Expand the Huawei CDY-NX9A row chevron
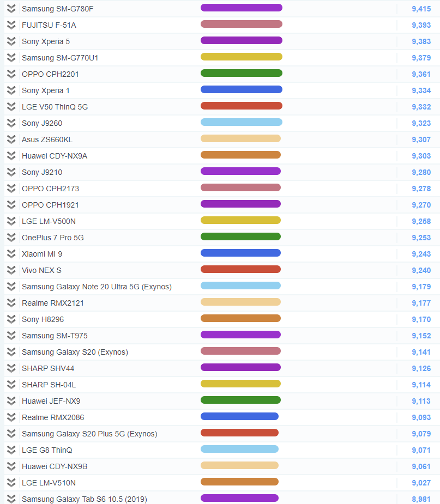Image resolution: width=440 pixels, height=504 pixels. [x=11, y=156]
